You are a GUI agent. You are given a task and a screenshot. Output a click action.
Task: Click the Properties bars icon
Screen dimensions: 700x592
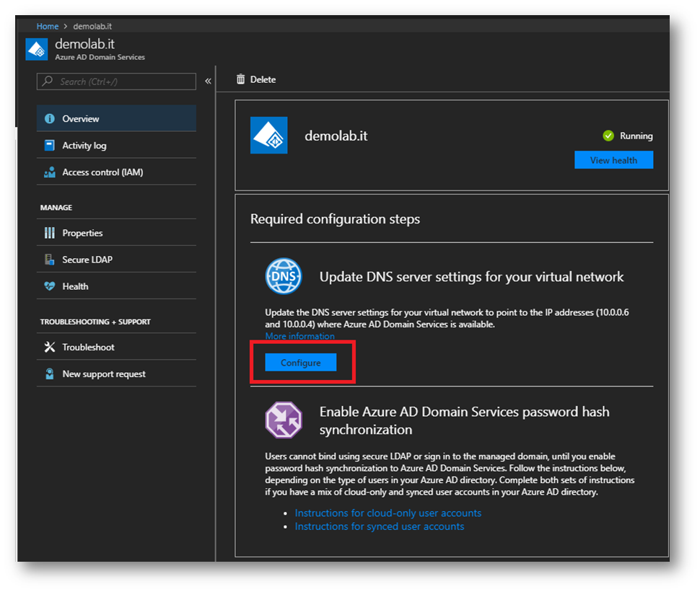pos(50,233)
